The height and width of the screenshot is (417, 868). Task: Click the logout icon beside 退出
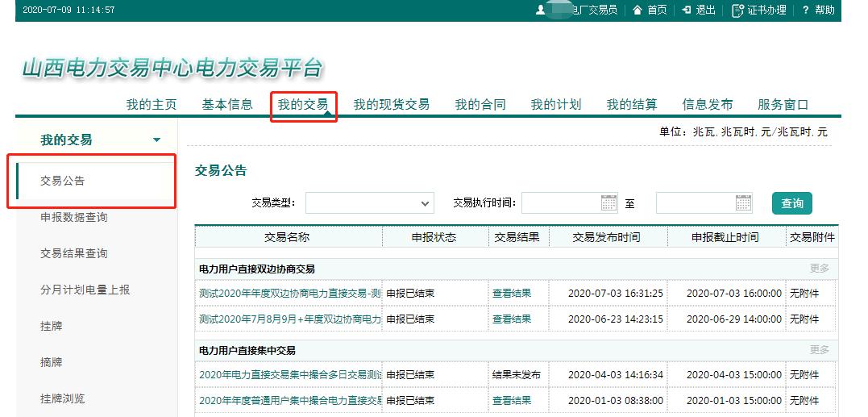pyautogui.click(x=687, y=10)
